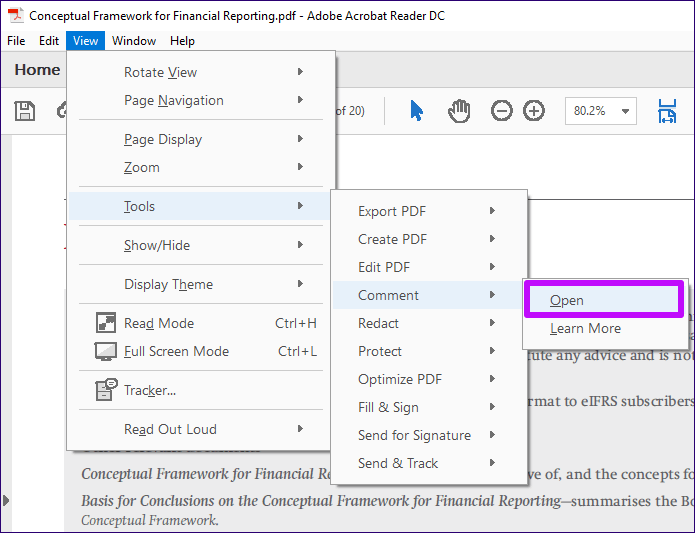Screen dimensions: 695x533
Task: Expand the Send for Signature submenu
Action: pyautogui.click(x=429, y=435)
